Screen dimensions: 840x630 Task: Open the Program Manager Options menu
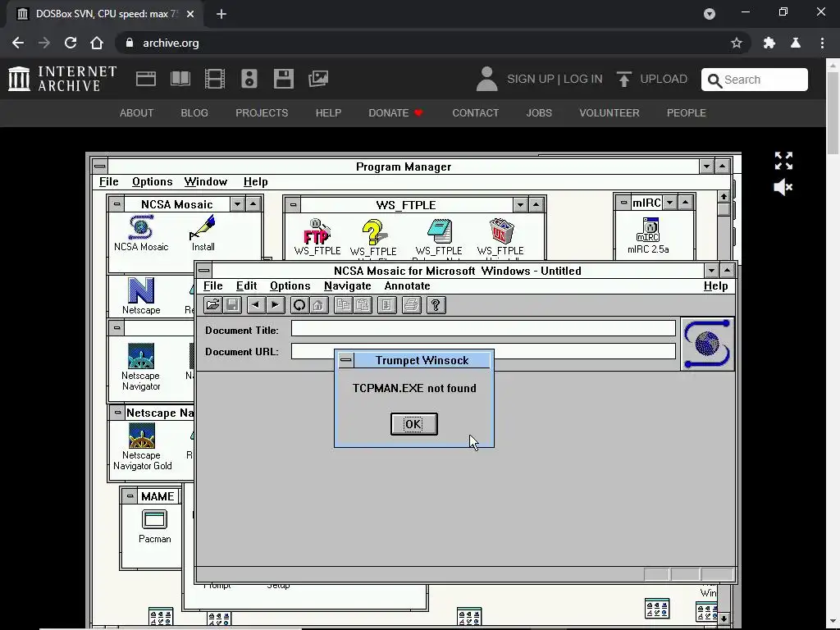pyautogui.click(x=152, y=181)
